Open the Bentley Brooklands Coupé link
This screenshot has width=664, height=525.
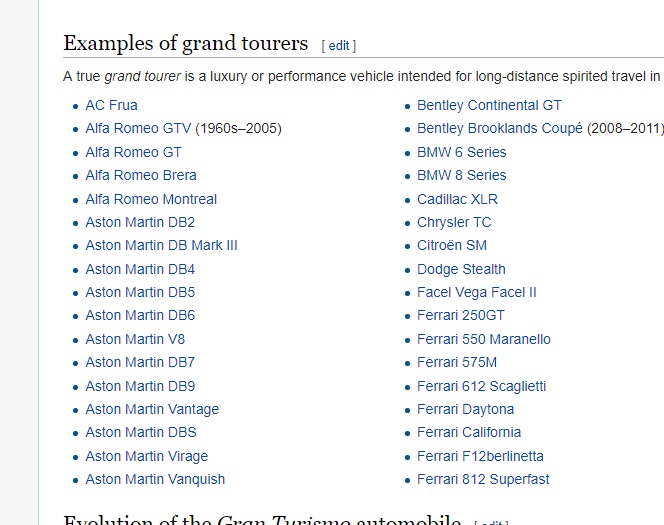tap(499, 128)
